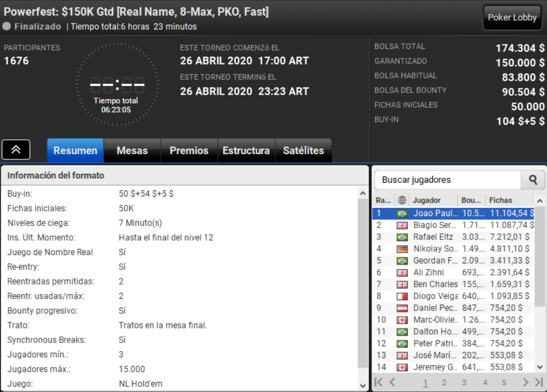547x392 pixels.
Task: Sort by rank column header
Action: 383,200
